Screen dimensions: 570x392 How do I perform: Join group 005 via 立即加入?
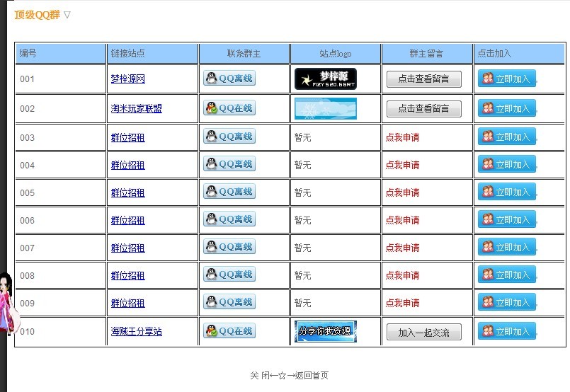point(507,192)
